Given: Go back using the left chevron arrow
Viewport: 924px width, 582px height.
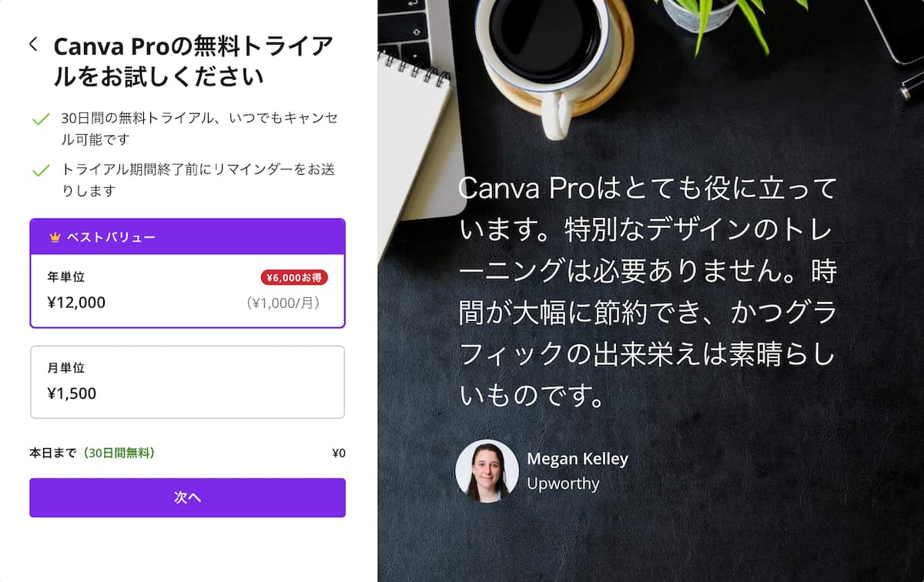Looking at the screenshot, I should 33,44.
